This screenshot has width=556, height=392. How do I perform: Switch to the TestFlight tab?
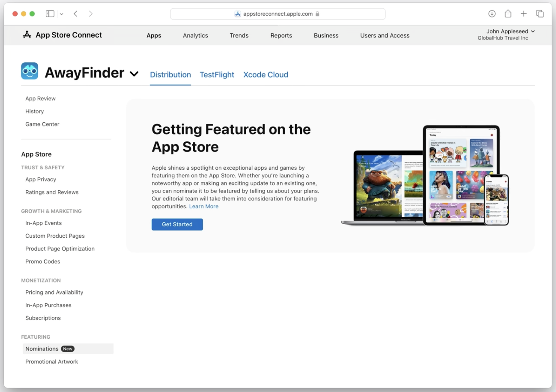point(217,75)
